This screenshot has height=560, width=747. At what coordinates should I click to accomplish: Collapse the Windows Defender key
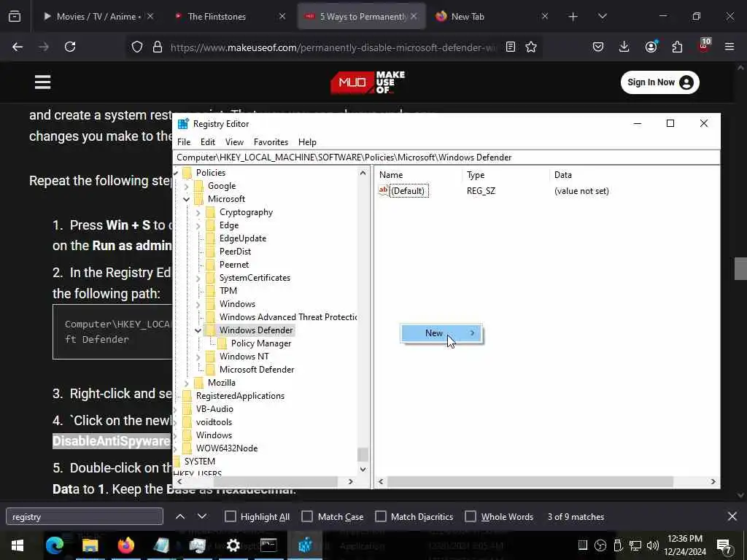pos(198,330)
